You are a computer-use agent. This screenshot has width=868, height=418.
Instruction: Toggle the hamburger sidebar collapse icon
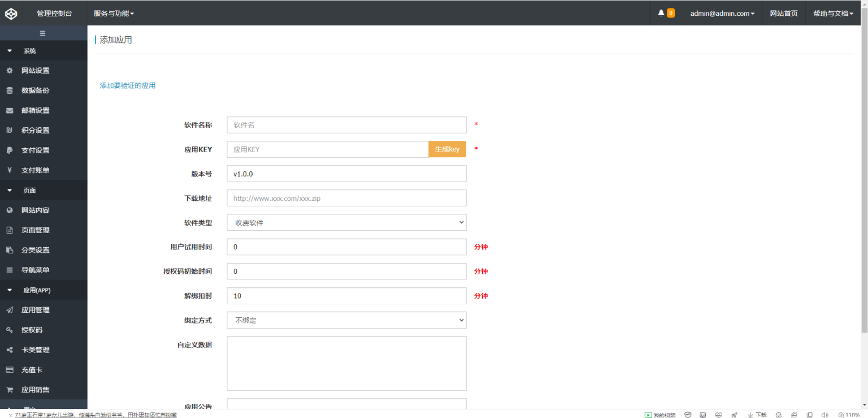(x=42, y=33)
